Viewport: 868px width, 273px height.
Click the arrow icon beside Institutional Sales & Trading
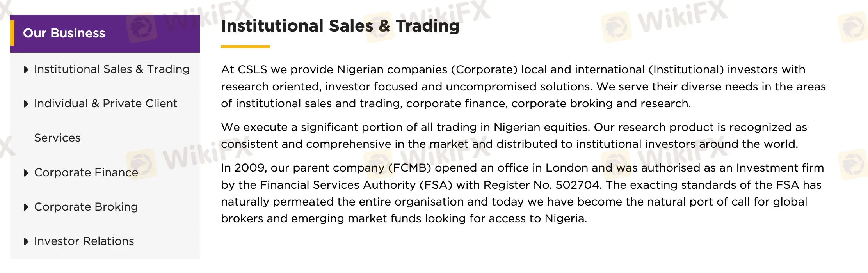click(26, 69)
